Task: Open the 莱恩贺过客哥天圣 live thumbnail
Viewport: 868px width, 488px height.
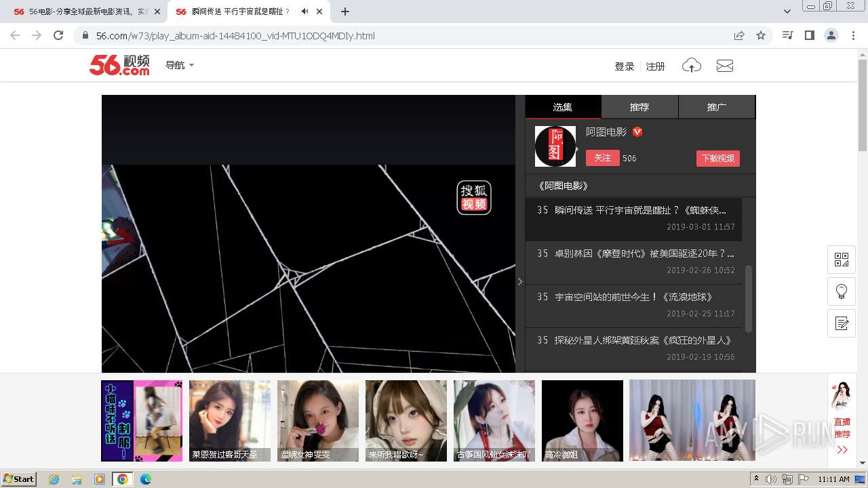Action: (230, 421)
